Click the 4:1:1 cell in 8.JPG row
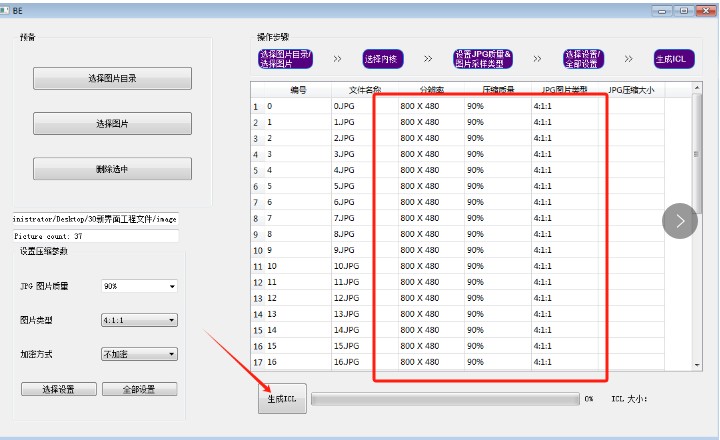 tap(565, 234)
